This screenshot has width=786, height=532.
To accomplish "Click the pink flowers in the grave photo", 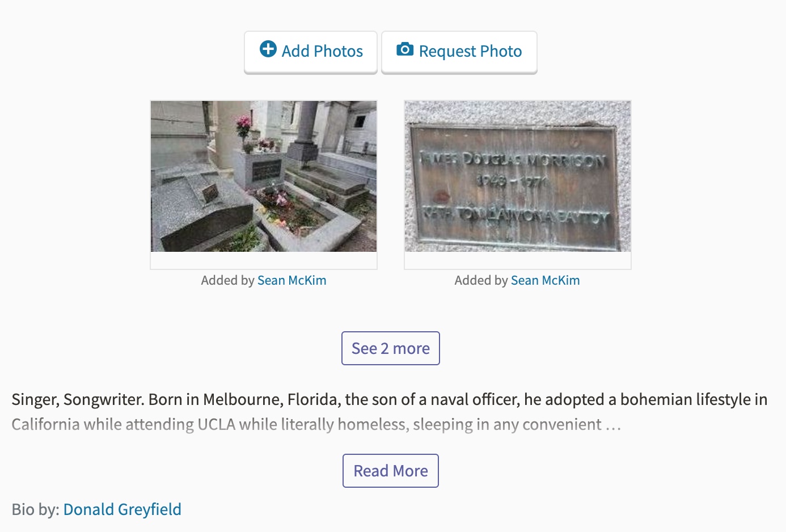I will 243,124.
